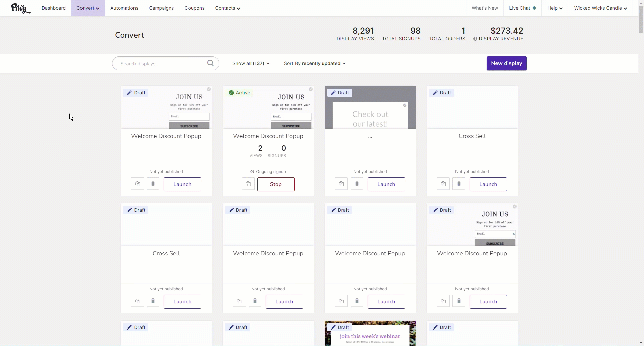Expand the Convert menu
The height and width of the screenshot is (346, 644).
tap(88, 8)
